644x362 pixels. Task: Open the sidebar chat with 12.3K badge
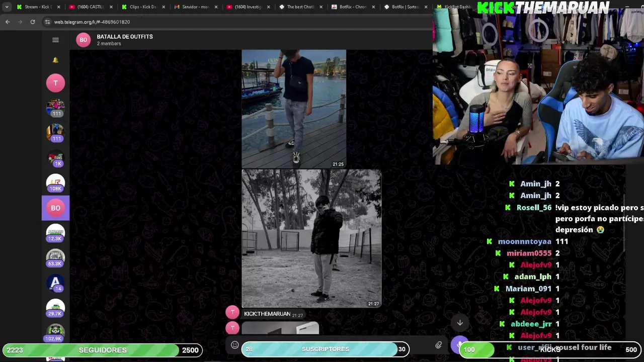(55, 233)
